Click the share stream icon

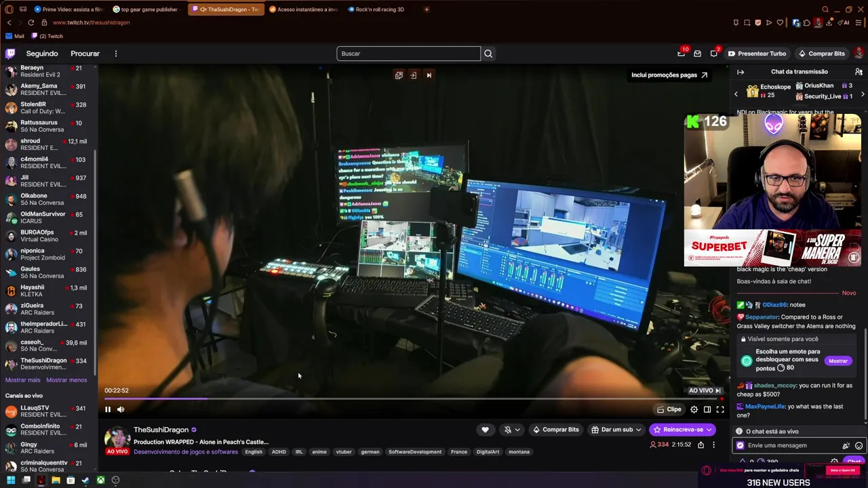(701, 445)
